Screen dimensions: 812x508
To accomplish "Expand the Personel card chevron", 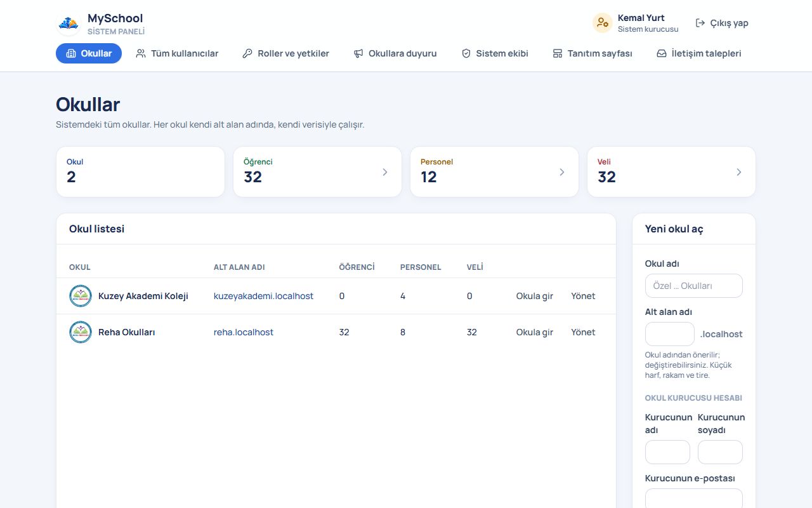I will 562,172.
